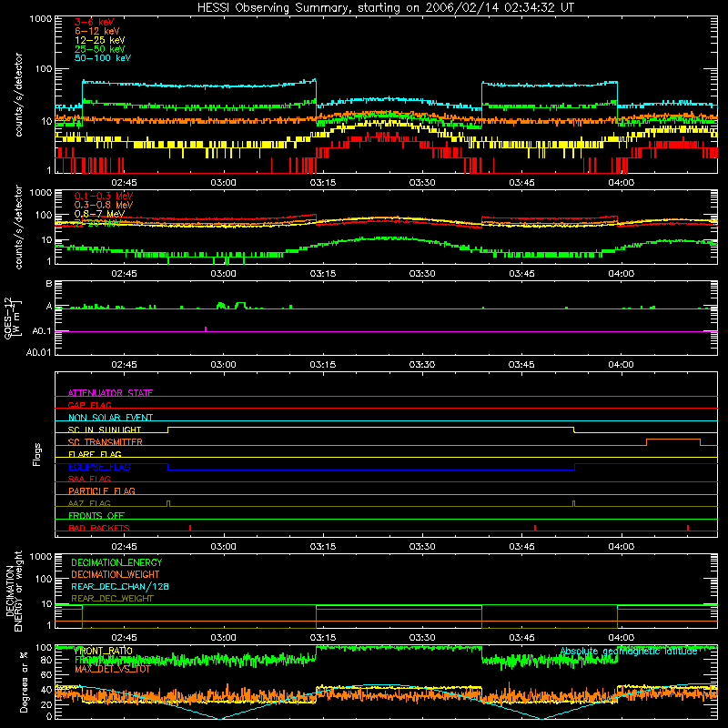Click the bad packets marker near 02:55
Screen dimensions: 728x728
tap(190, 528)
